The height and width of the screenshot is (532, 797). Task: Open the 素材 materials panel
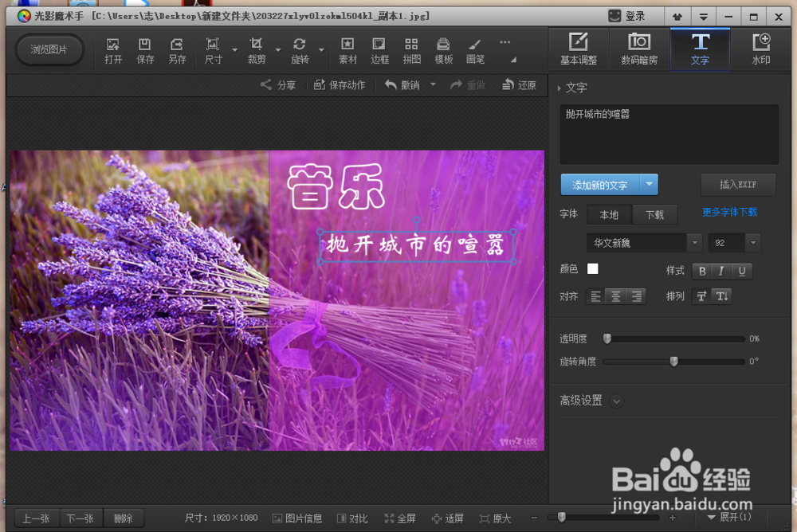347,49
